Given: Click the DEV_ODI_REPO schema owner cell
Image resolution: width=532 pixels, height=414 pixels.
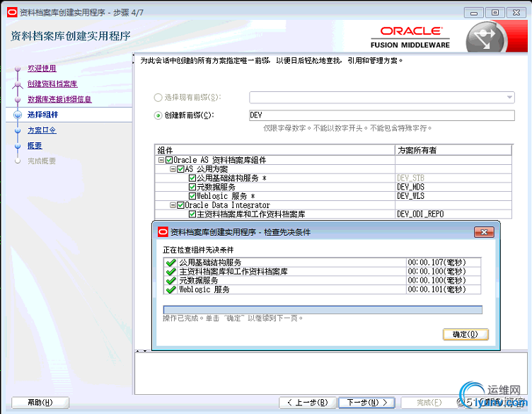Looking at the screenshot, I should pyautogui.click(x=453, y=214).
